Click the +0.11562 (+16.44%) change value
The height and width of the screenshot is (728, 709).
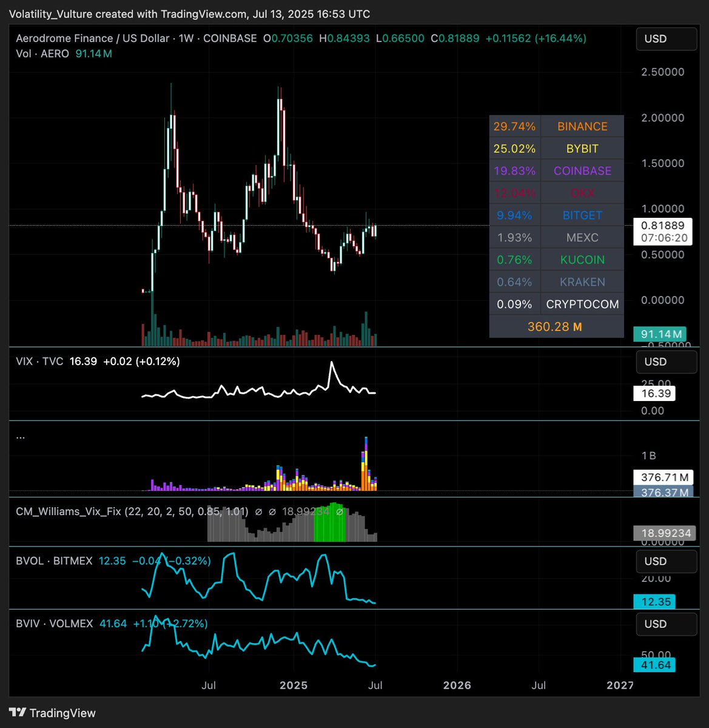[536, 38]
